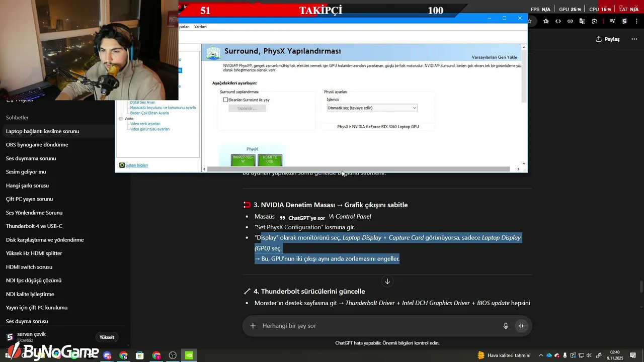Screen dimensions: 644x362
Task: Click the plus attach icon in prompt box
Action: tap(253, 326)
